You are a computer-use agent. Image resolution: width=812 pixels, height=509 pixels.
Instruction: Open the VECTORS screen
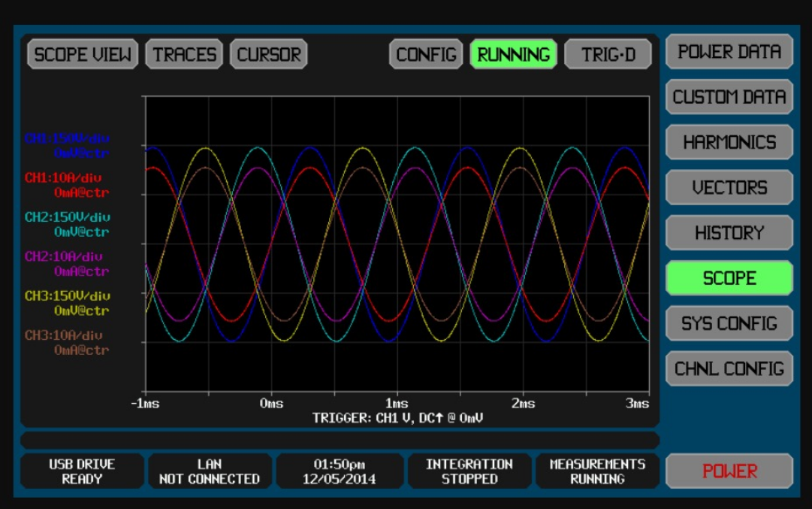coord(729,187)
